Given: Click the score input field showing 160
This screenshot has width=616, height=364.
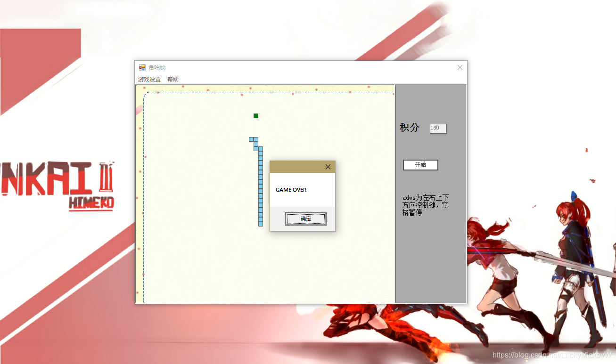Looking at the screenshot, I should point(438,128).
